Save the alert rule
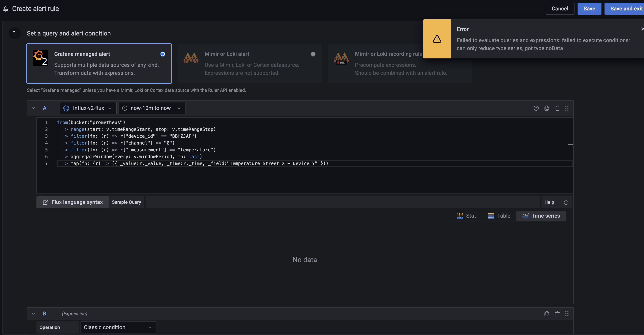The width and height of the screenshot is (644, 335). [589, 9]
